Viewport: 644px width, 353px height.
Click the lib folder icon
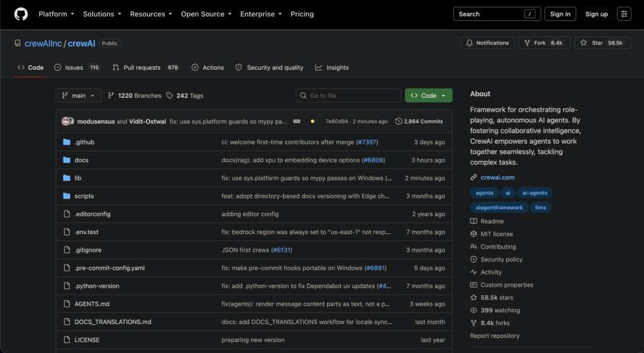pyautogui.click(x=67, y=178)
